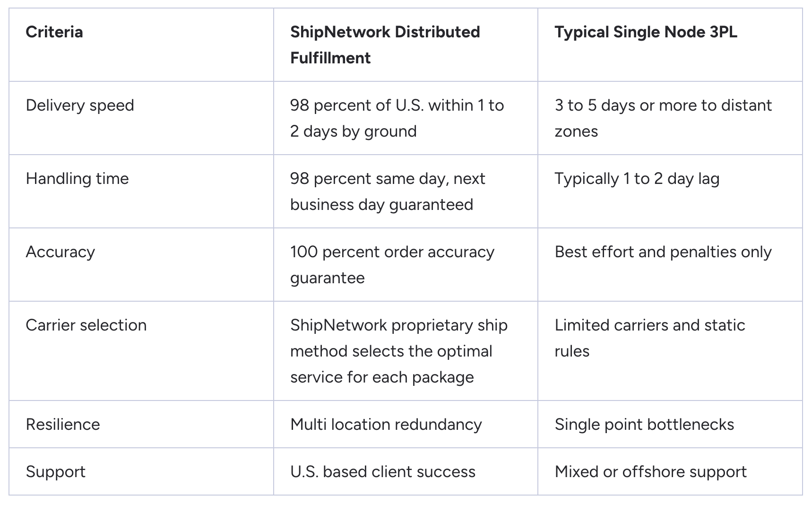Click the Handling time row label

(77, 179)
